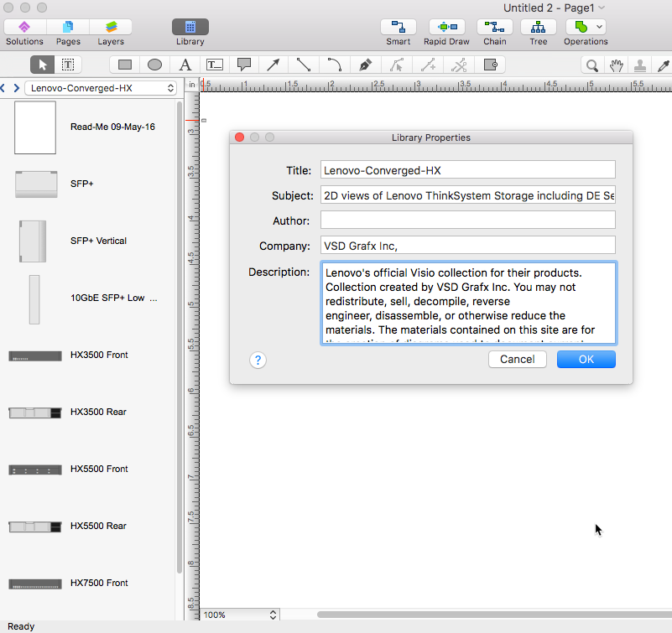Screen dimensions: 672x633
Task: Cancel the Library Properties dialog
Action: [518, 360]
